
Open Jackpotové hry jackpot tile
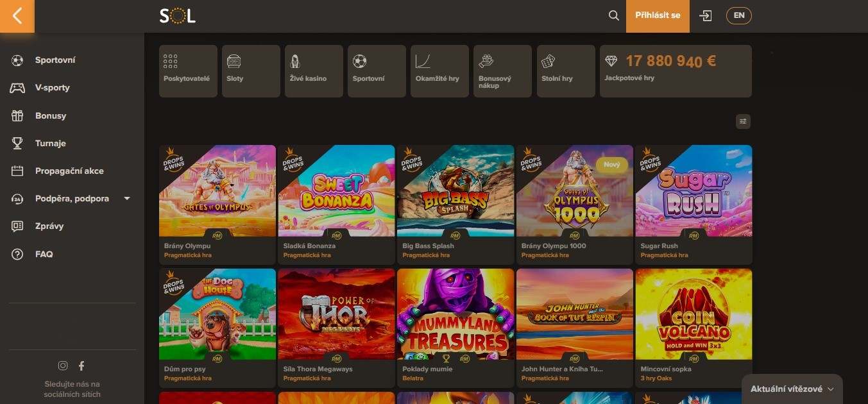click(x=676, y=71)
